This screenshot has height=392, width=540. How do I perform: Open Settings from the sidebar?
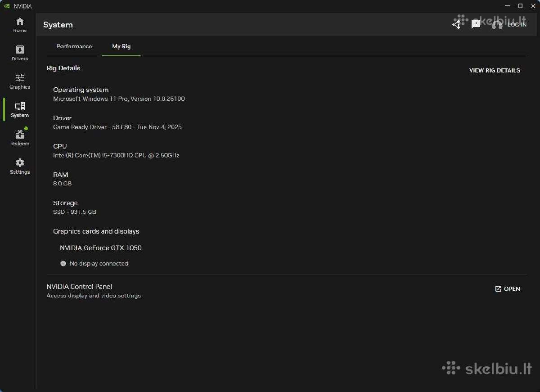point(20,167)
